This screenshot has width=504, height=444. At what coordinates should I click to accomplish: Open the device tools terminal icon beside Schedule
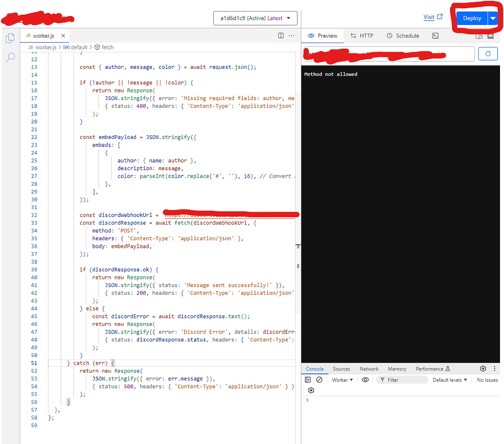(x=435, y=36)
